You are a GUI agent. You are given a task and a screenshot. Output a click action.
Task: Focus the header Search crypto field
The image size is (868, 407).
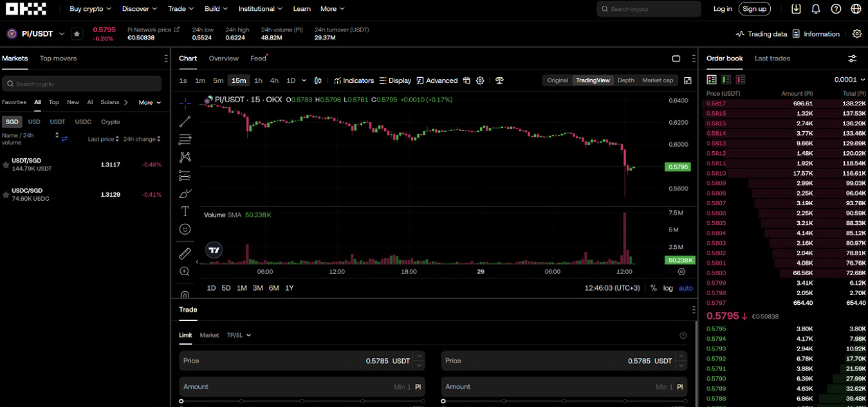[649, 9]
